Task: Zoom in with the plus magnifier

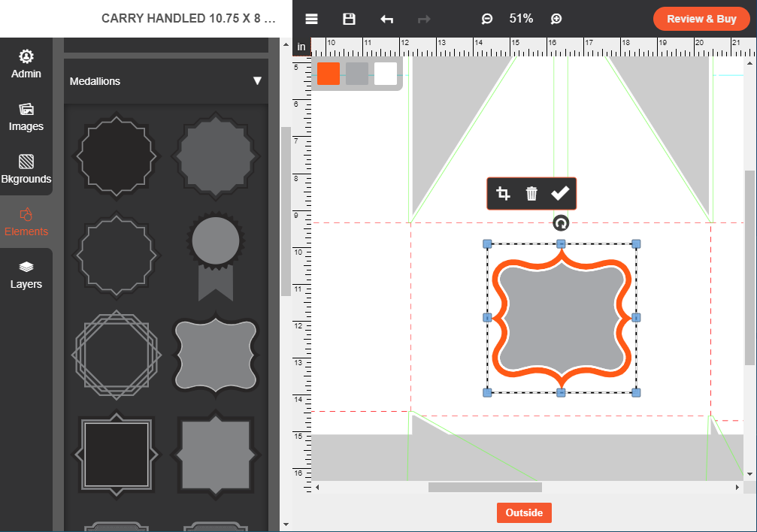Action: [x=556, y=19]
